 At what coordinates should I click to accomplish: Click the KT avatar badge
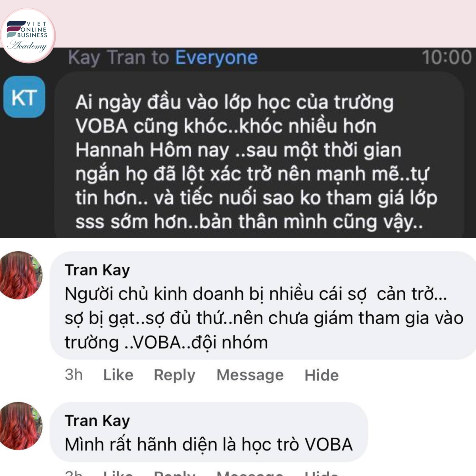coord(24,97)
